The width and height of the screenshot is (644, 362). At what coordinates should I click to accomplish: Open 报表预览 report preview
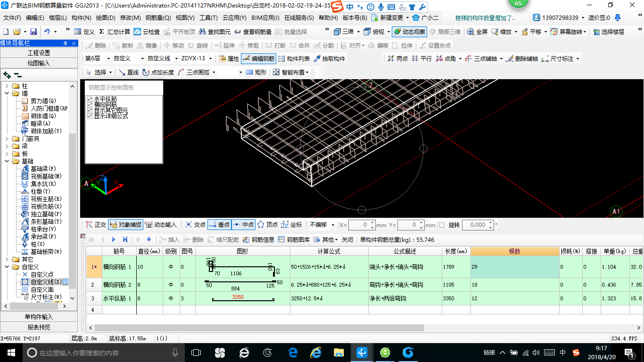point(39,327)
